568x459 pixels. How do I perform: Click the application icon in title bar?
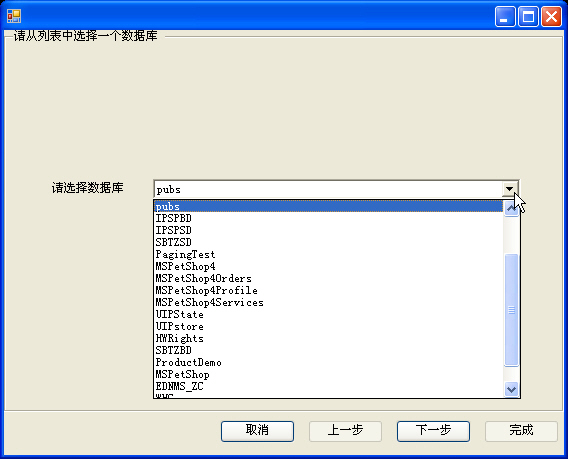click(x=14, y=16)
